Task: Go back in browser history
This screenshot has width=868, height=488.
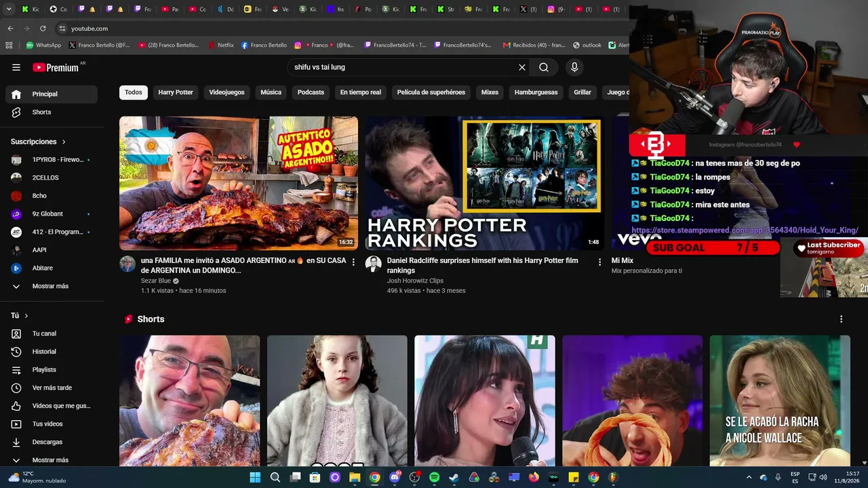Action: coord(10,28)
